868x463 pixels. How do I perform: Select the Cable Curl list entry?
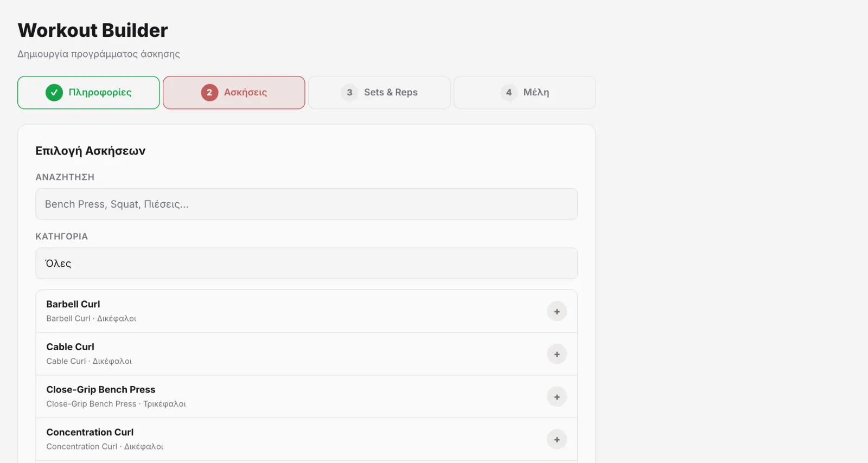tap(307, 354)
